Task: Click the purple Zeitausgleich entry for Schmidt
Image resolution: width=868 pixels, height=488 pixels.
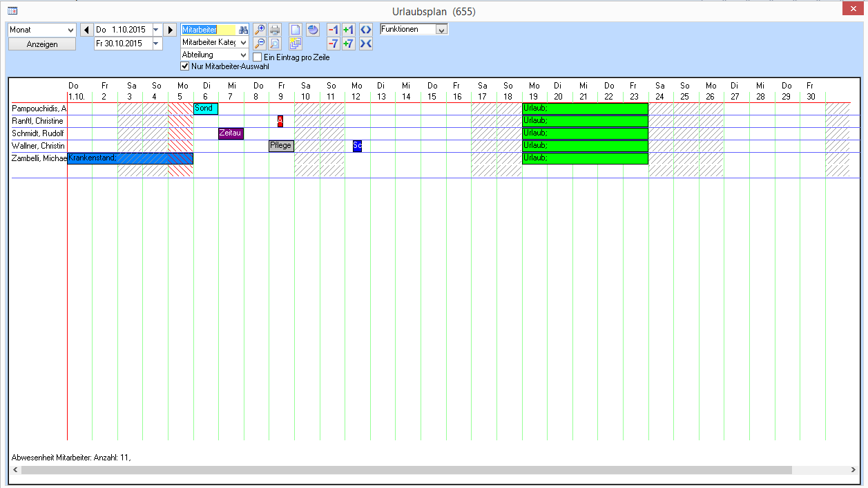Action: pyautogui.click(x=231, y=133)
